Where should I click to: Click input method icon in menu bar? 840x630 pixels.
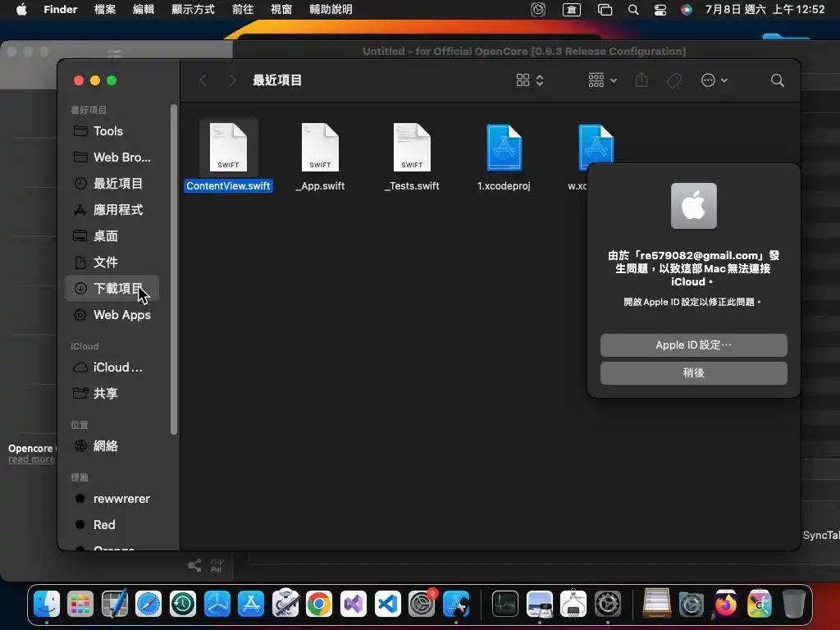pyautogui.click(x=572, y=10)
